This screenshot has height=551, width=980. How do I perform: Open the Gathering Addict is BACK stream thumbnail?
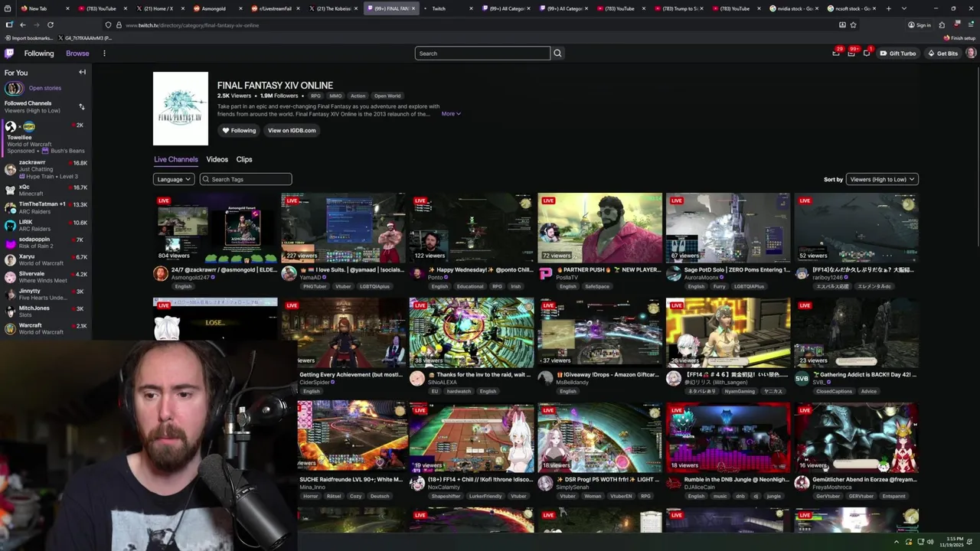[x=856, y=333]
